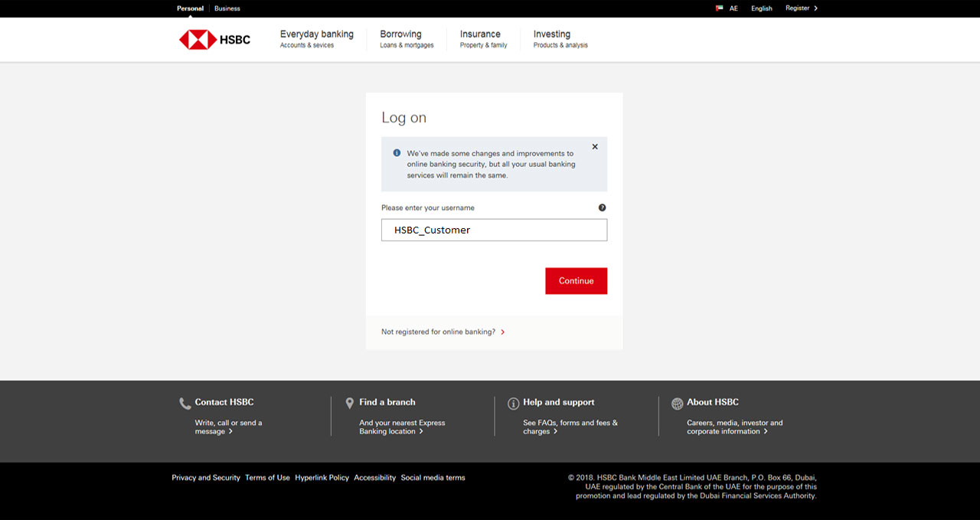Open the Insurance menu
The image size is (980, 520).
tap(483, 39)
